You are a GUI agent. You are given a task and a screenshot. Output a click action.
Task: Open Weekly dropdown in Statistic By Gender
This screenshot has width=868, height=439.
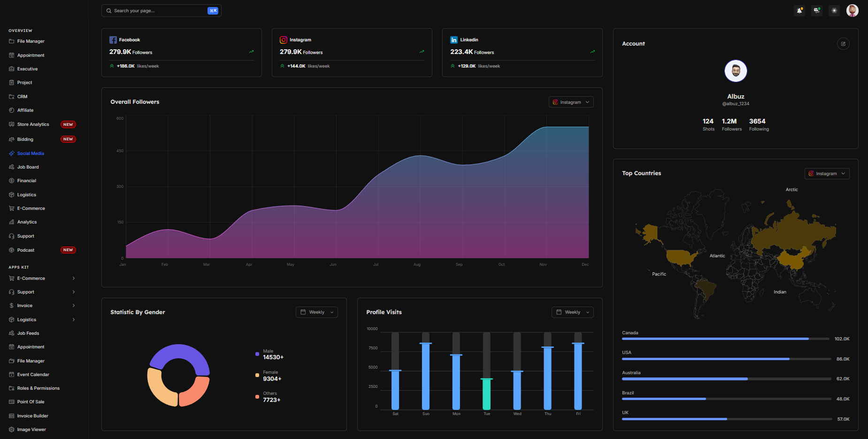pos(317,312)
